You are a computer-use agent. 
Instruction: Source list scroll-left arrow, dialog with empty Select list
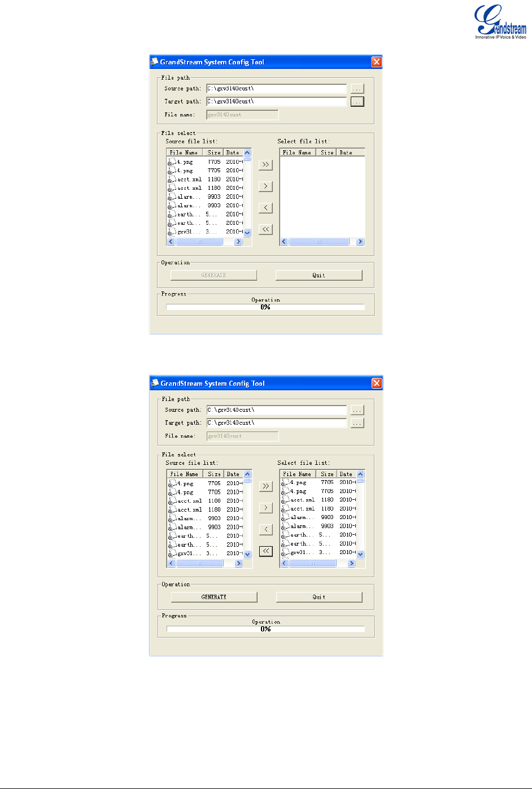[x=171, y=242]
